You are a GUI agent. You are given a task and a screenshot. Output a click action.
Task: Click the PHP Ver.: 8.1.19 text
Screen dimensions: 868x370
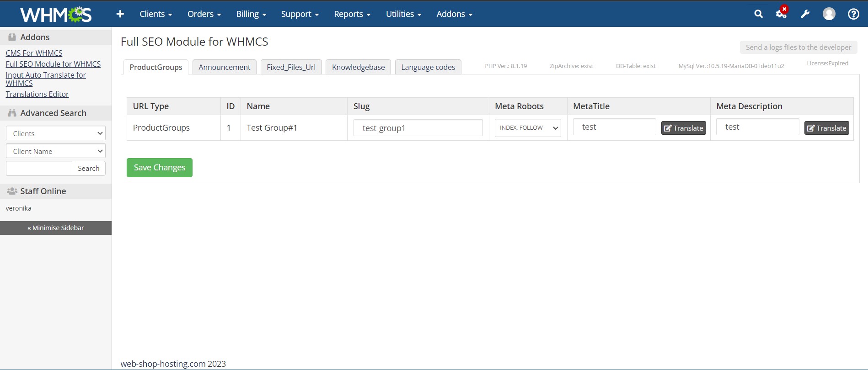pyautogui.click(x=506, y=66)
